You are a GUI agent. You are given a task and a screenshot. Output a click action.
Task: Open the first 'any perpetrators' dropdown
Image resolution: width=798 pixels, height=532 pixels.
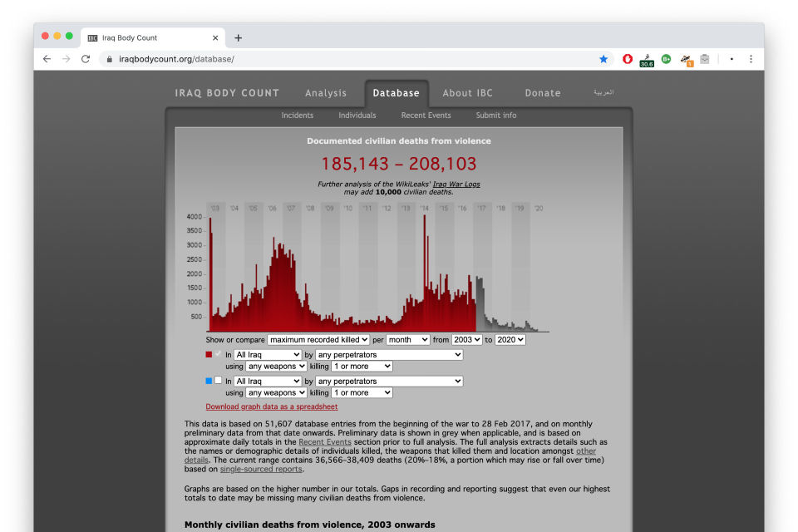click(388, 355)
